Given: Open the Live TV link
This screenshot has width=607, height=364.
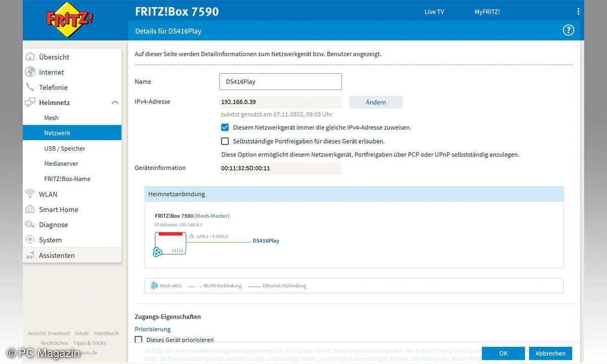Looking at the screenshot, I should (x=434, y=12).
